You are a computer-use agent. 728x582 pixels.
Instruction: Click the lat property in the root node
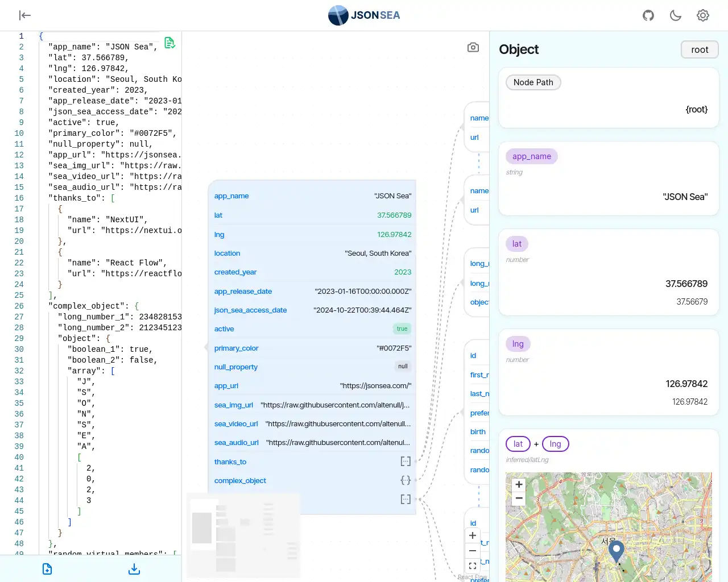coord(312,215)
